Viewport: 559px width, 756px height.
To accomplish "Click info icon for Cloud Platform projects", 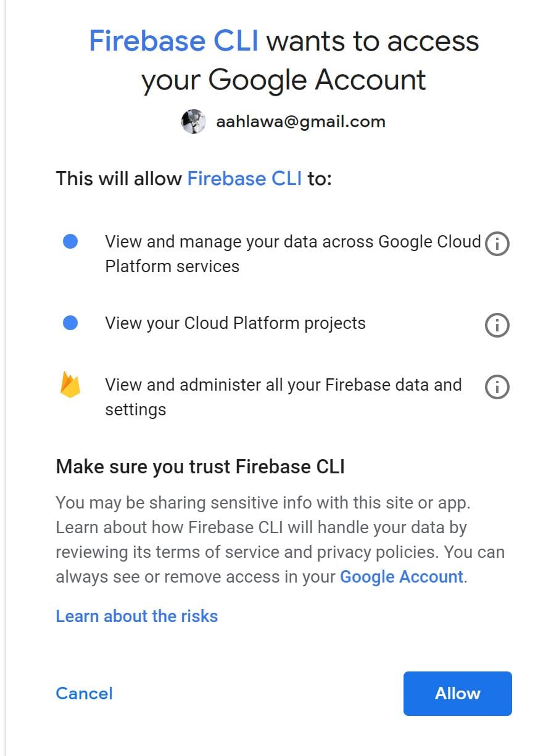I will pos(497,325).
